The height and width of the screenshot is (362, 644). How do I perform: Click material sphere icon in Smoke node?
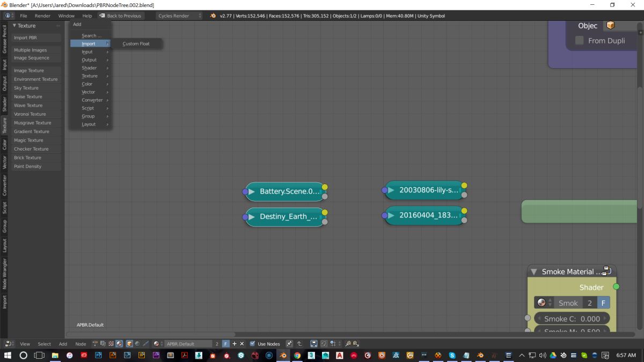[x=541, y=302]
